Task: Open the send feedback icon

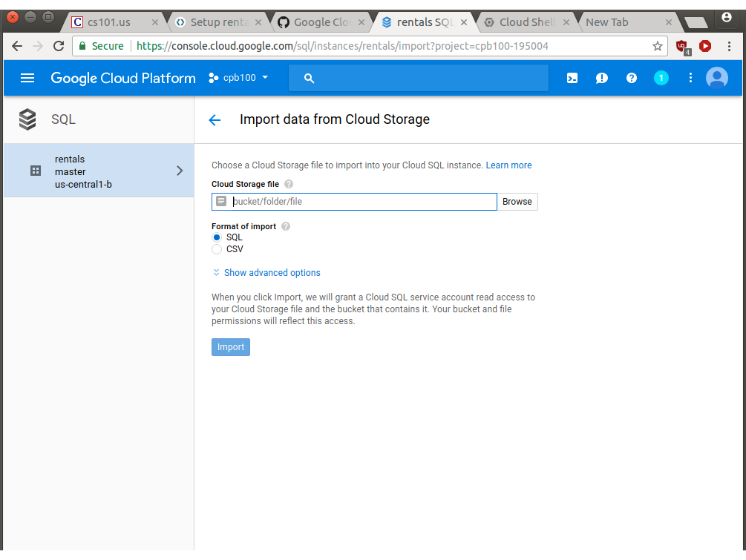Action: point(601,78)
